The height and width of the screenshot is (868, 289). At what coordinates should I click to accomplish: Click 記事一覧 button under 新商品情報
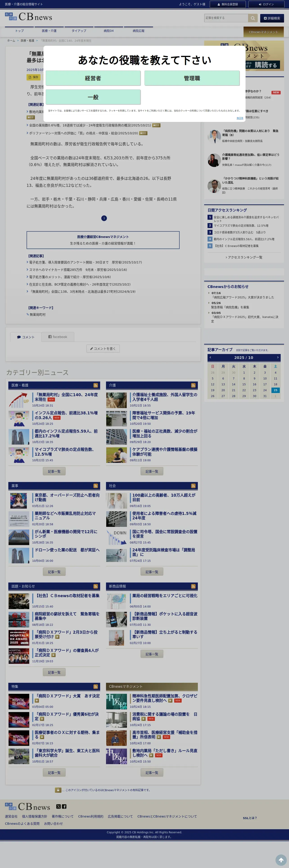point(152,654)
